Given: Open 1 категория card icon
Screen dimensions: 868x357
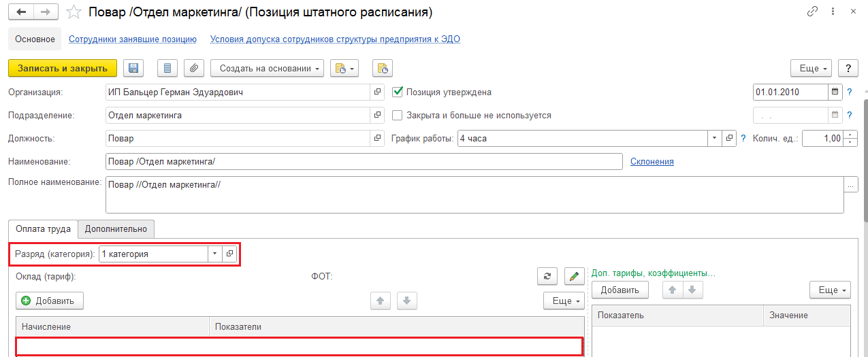Looking at the screenshot, I should (x=229, y=254).
